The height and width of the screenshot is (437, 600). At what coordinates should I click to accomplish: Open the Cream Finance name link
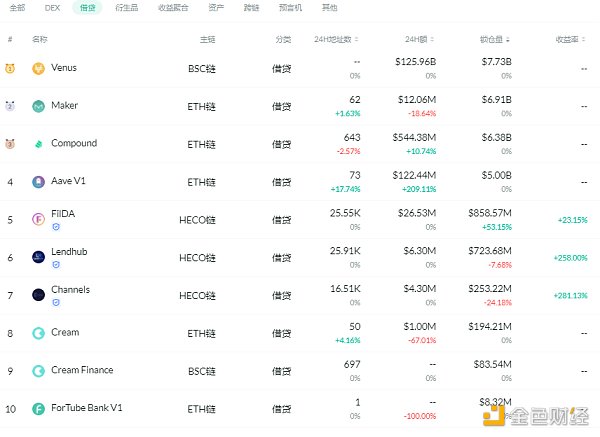tap(82, 370)
